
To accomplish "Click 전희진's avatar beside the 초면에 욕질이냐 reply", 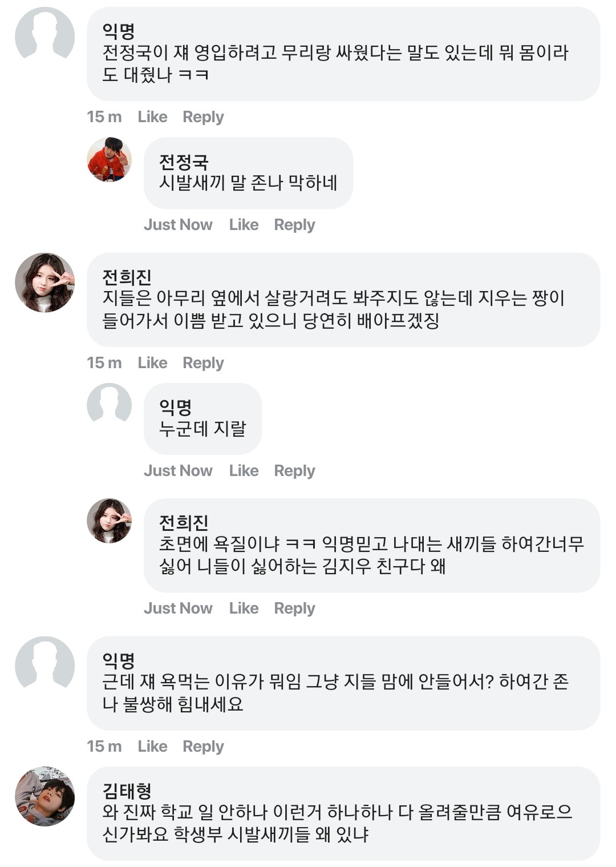I will click(109, 521).
